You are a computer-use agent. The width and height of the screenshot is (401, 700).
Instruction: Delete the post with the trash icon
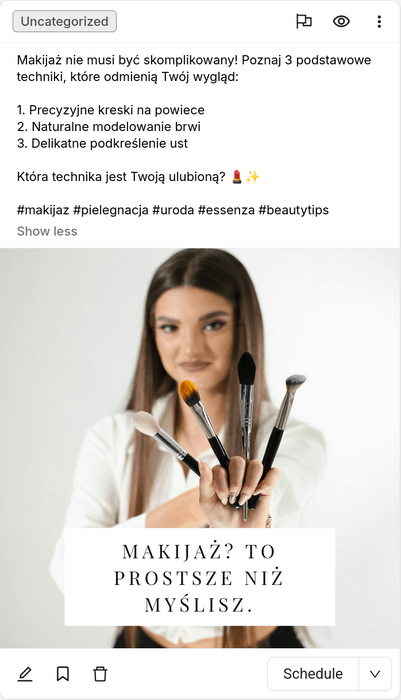pos(100,674)
